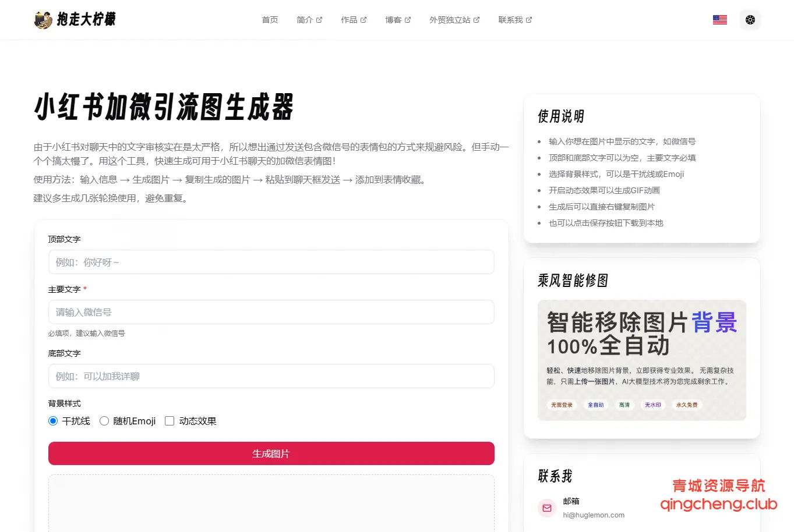Enable the 动态效果 checkbox

169,420
